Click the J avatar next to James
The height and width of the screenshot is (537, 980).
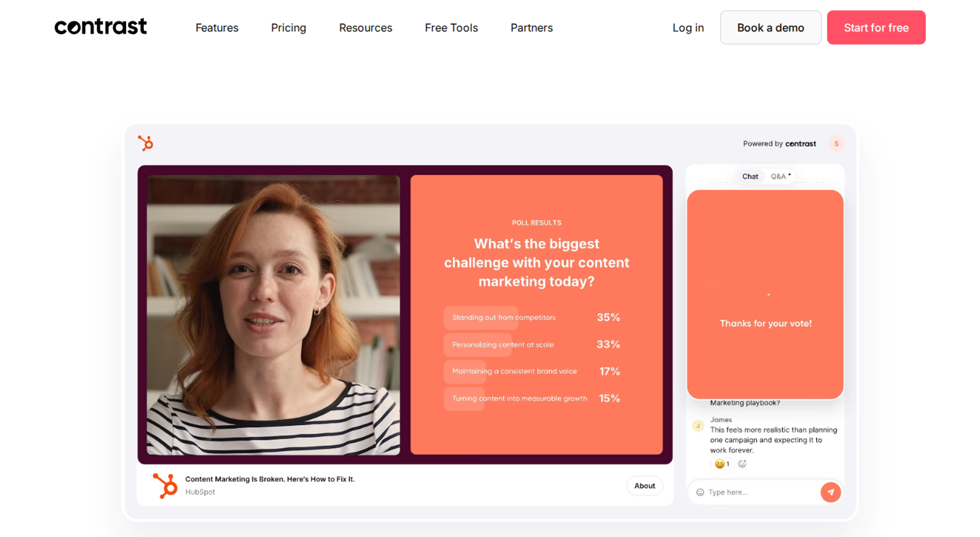pyautogui.click(x=698, y=425)
